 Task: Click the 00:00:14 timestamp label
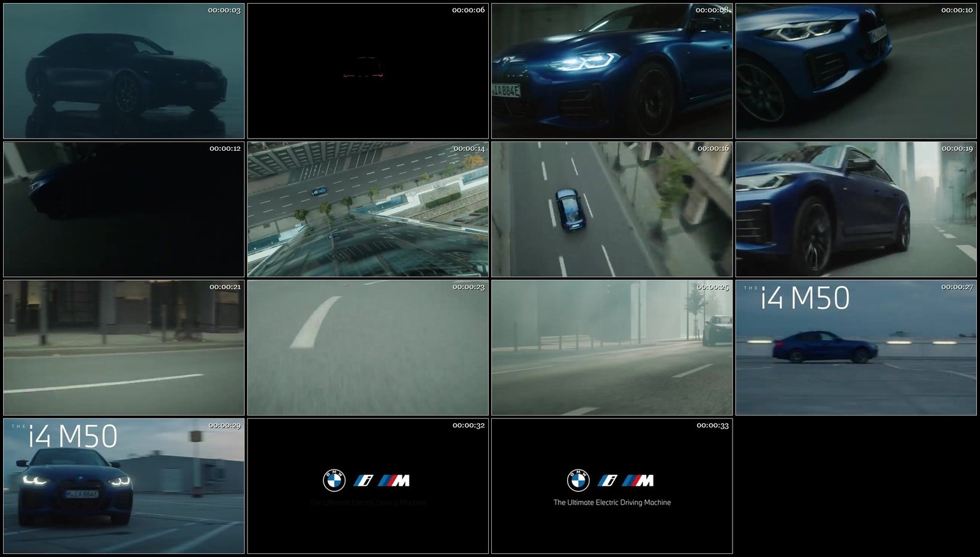469,149
